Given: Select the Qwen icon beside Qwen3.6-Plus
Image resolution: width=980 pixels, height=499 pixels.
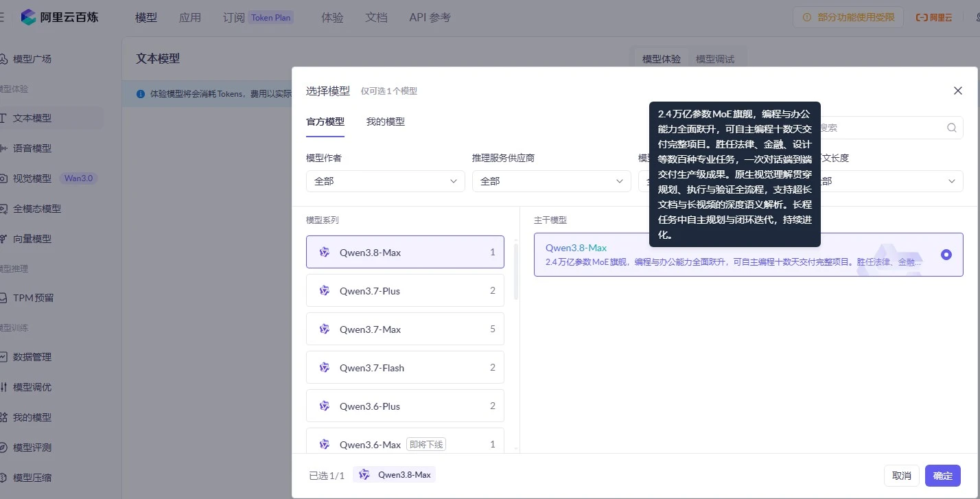Looking at the screenshot, I should tap(325, 406).
